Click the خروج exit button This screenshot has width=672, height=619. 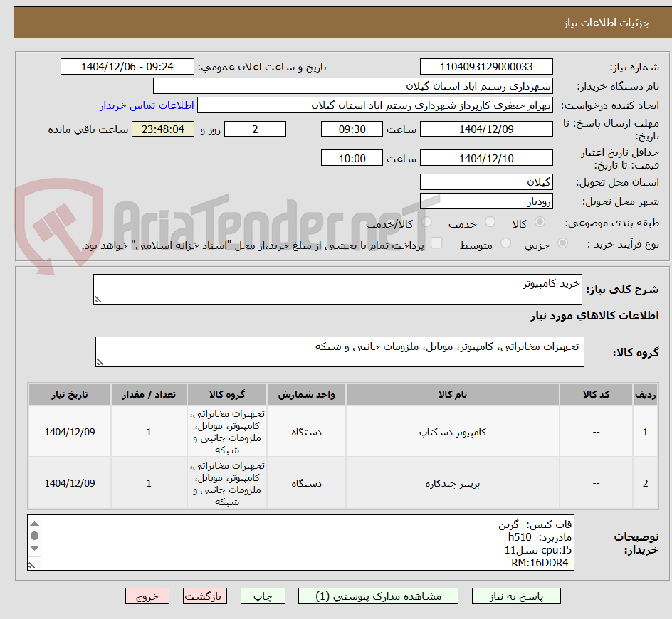coord(147,596)
